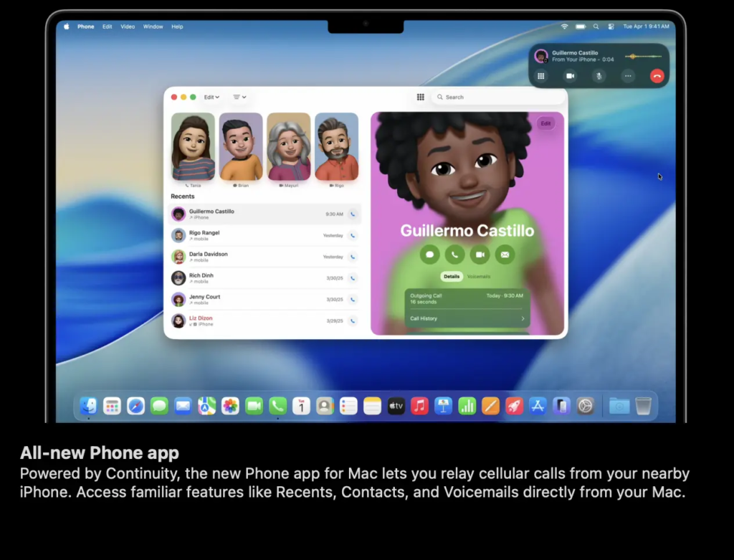734x560 pixels.
Task: Send a message to Guillermo Castillo
Action: pyautogui.click(x=429, y=254)
